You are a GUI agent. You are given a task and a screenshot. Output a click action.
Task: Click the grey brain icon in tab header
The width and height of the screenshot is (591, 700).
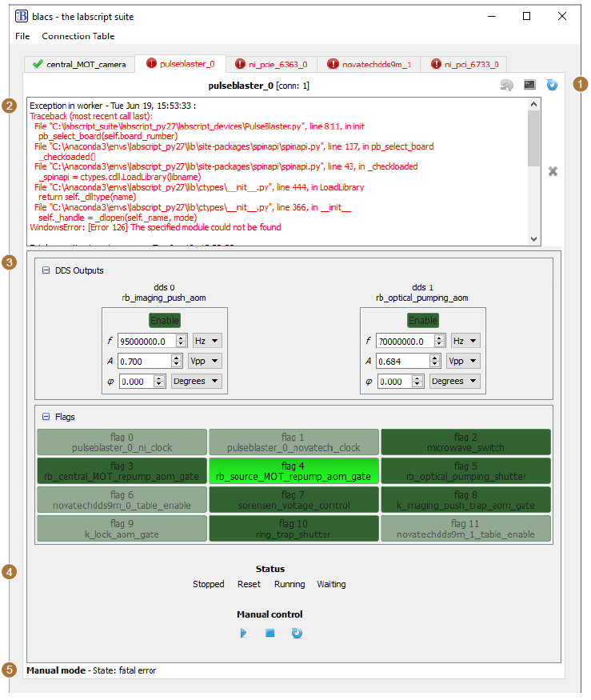click(507, 85)
